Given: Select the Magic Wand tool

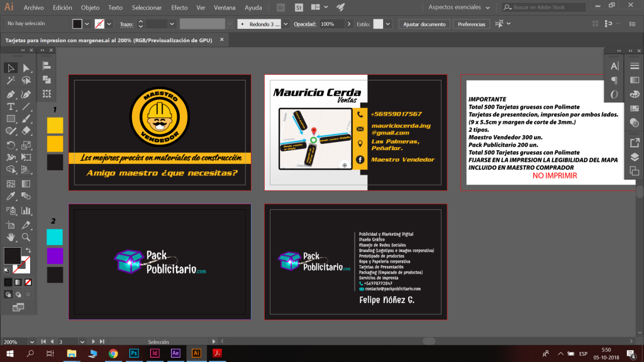Looking at the screenshot, I should point(11,80).
